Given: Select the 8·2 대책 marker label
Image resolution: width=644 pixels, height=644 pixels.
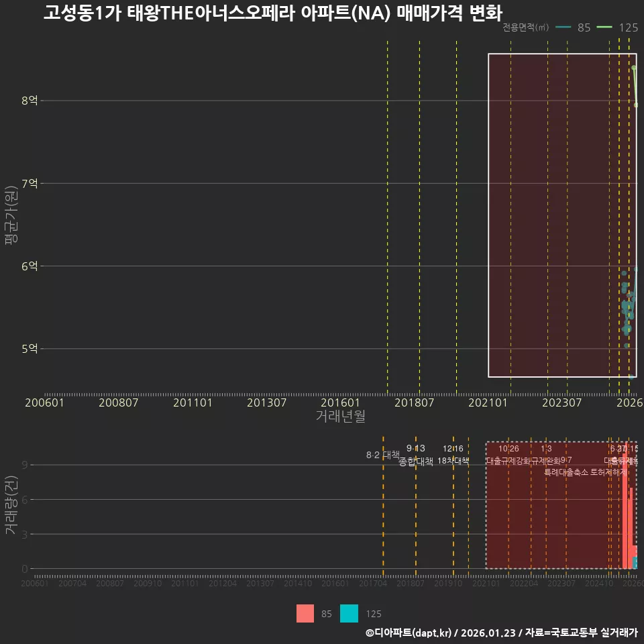Looking at the screenshot, I should pyautogui.click(x=381, y=454).
